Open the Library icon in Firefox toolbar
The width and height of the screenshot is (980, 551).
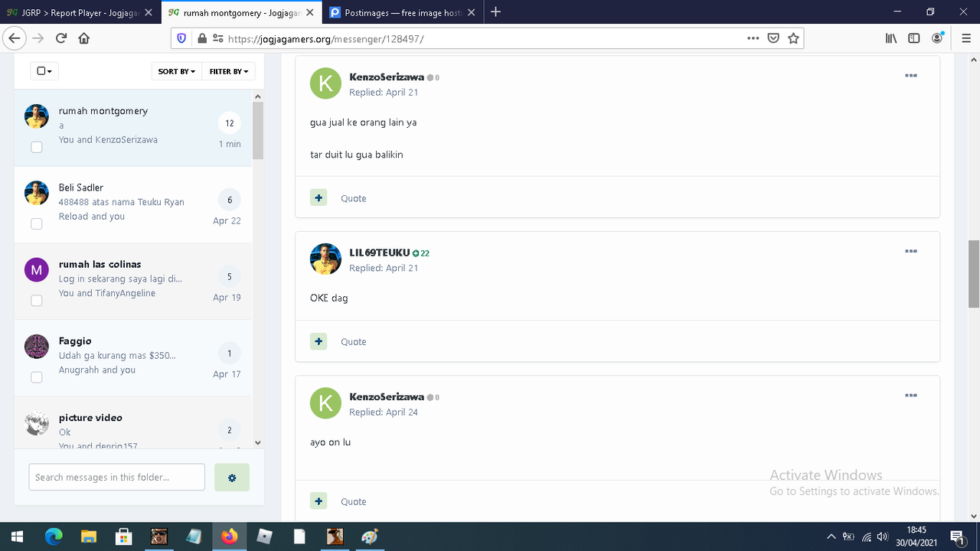point(891,38)
